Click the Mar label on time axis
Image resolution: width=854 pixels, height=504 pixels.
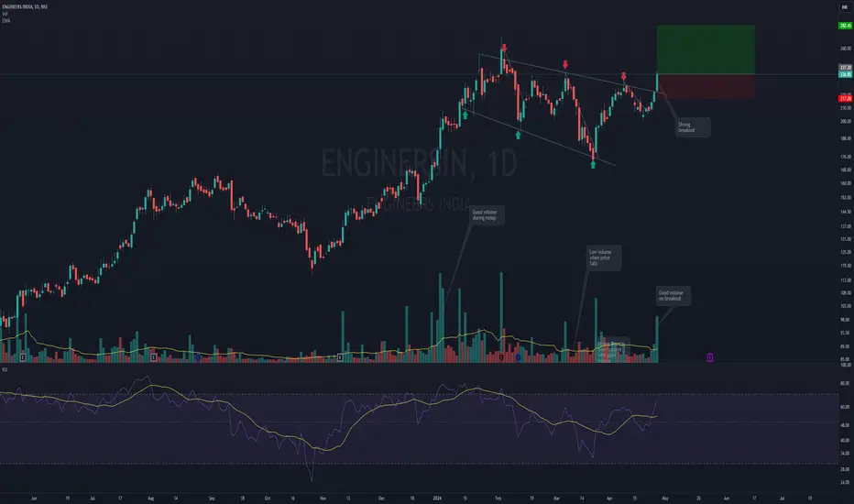[556, 498]
